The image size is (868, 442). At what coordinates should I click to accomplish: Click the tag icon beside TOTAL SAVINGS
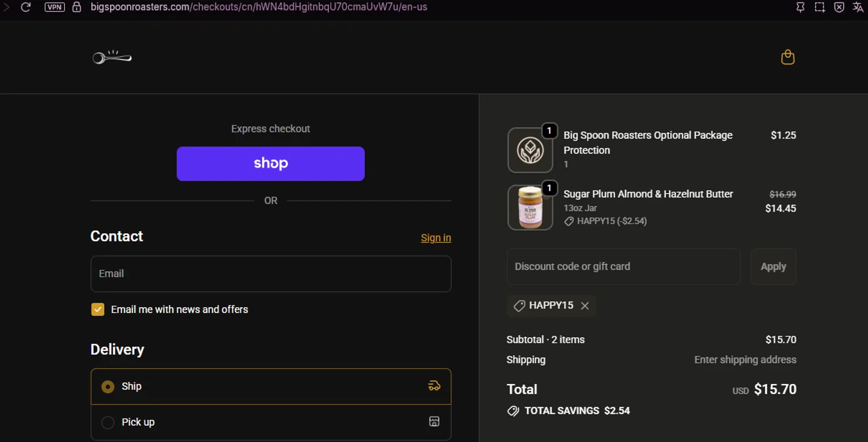coord(513,411)
